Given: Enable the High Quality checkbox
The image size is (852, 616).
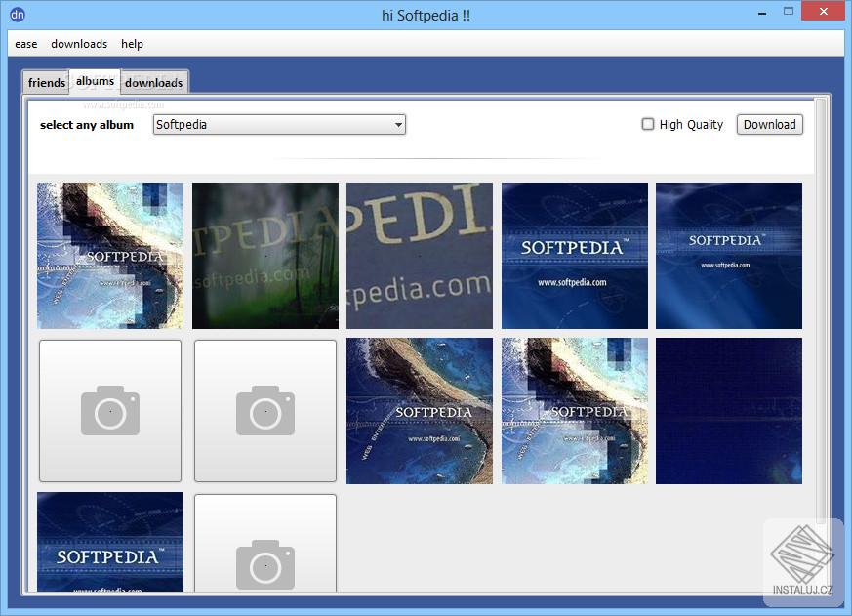Looking at the screenshot, I should point(648,125).
